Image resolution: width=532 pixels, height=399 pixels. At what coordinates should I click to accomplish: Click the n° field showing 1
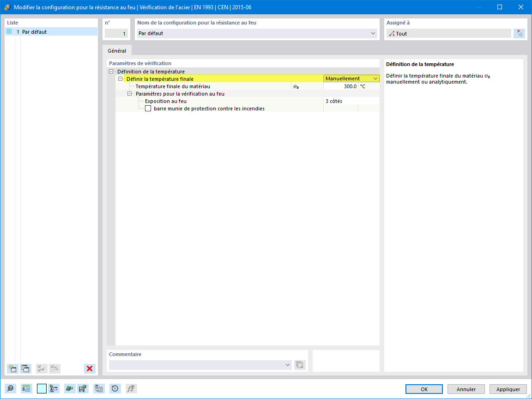pos(116,33)
